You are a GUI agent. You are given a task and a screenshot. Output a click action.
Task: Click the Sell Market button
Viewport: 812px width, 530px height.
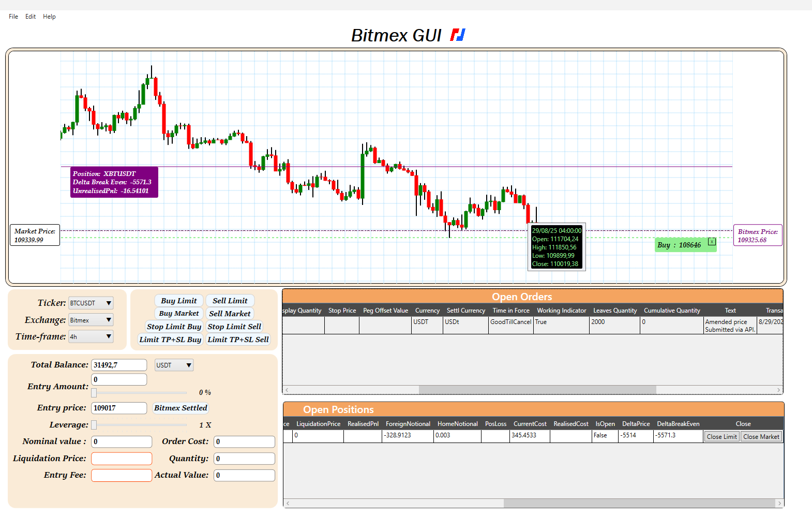230,314
